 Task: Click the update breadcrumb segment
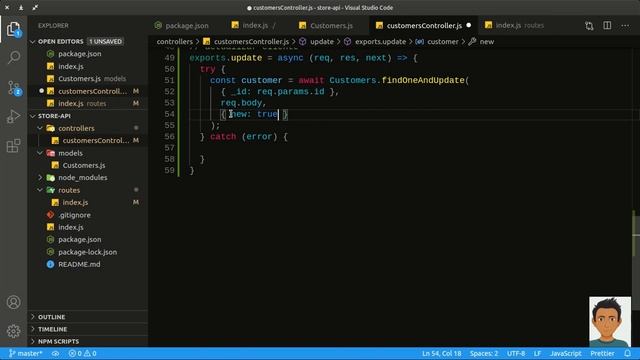tap(316, 42)
